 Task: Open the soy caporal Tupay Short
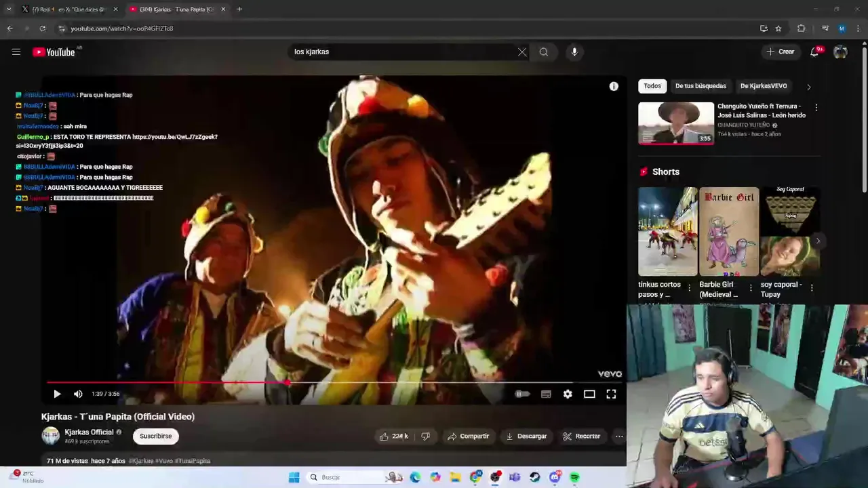click(790, 232)
